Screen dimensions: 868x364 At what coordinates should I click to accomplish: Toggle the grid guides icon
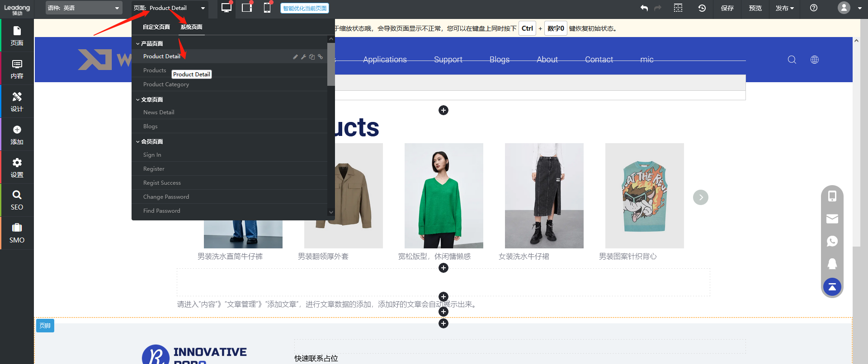coord(678,8)
